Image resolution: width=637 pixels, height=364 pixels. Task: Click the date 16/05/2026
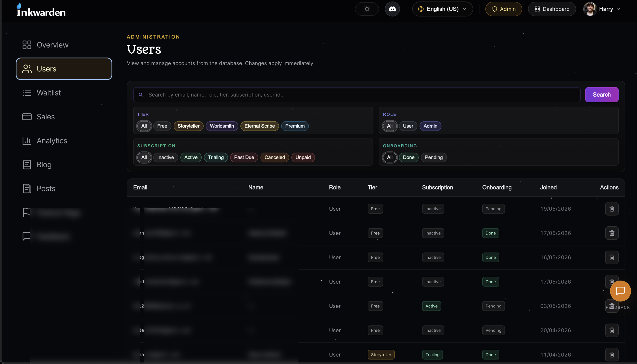click(x=556, y=258)
